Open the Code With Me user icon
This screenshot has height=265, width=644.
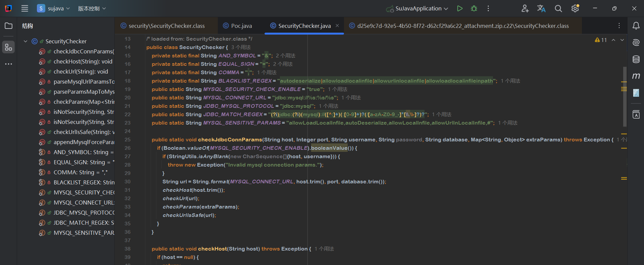(x=525, y=8)
